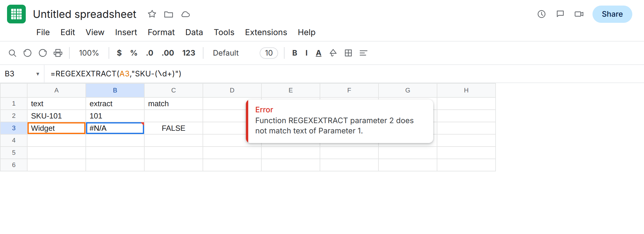Open the Tools menu
The height and width of the screenshot is (234, 644).
[224, 32]
